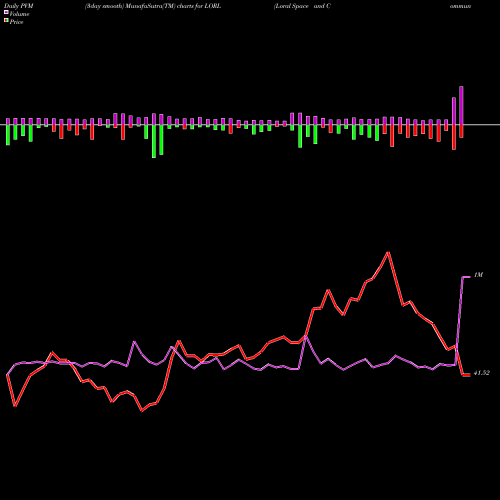The image size is (500, 500).
Task: Click the peak of the red price line
Action: pos(388,253)
